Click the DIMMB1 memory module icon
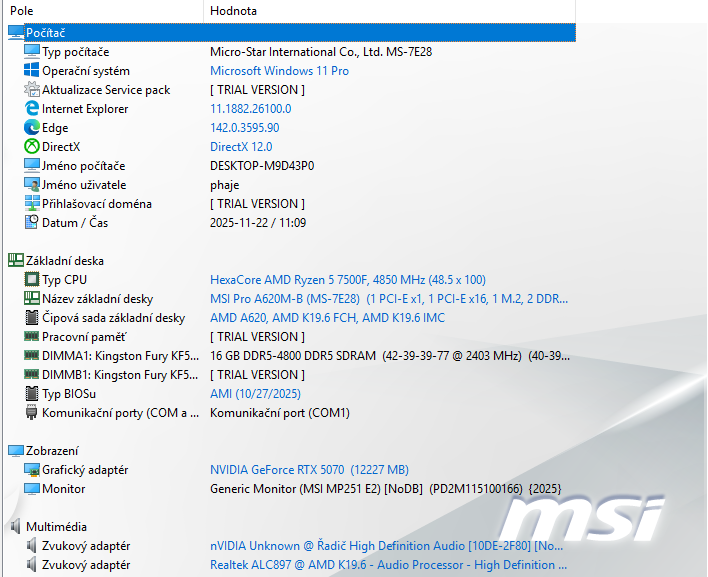Screen dimensions: 708x577 pyautogui.click(x=32, y=374)
